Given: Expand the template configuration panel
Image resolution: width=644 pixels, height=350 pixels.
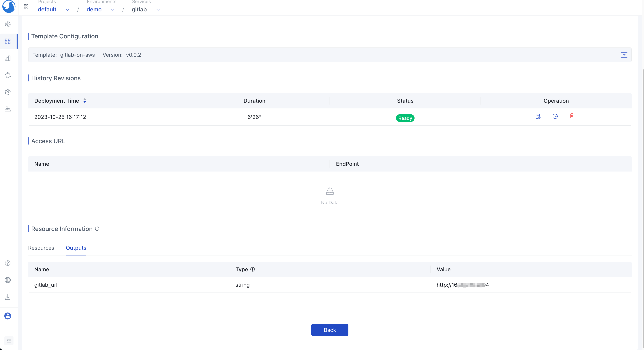Looking at the screenshot, I should click(624, 55).
